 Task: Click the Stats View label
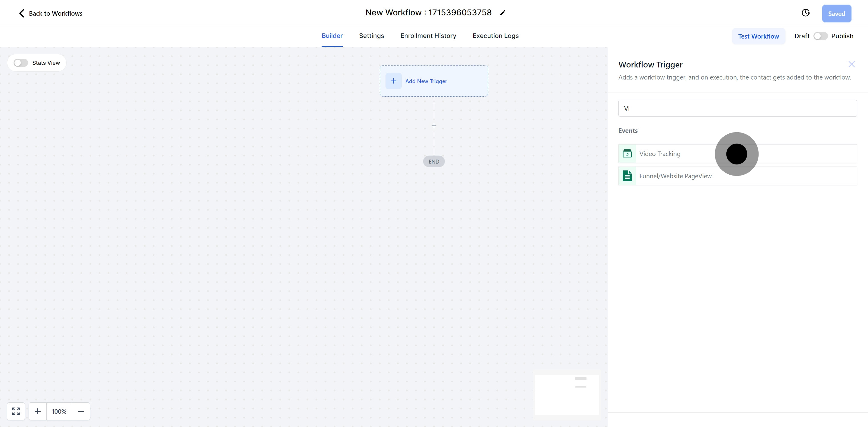46,63
